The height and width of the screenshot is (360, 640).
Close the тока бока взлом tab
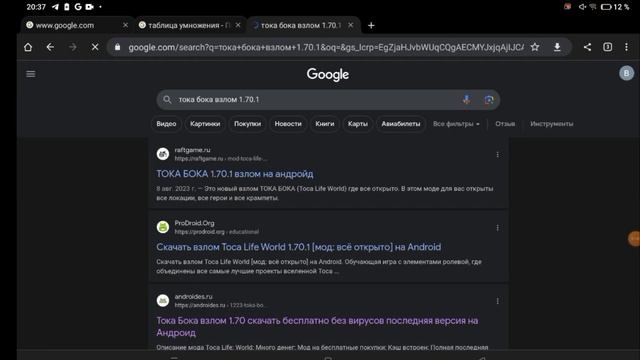point(351,25)
